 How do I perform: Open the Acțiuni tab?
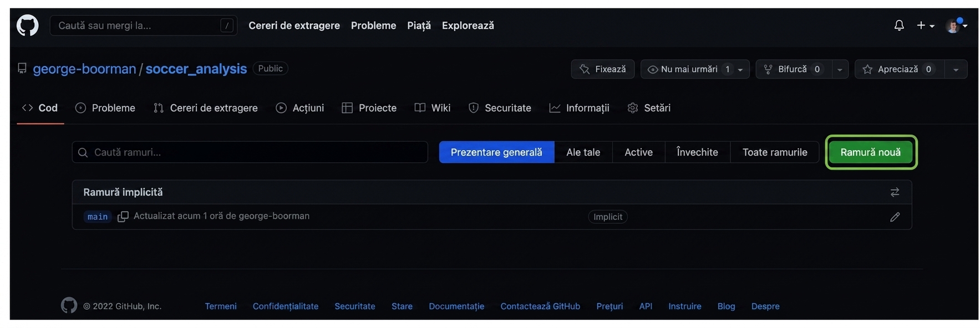click(300, 108)
